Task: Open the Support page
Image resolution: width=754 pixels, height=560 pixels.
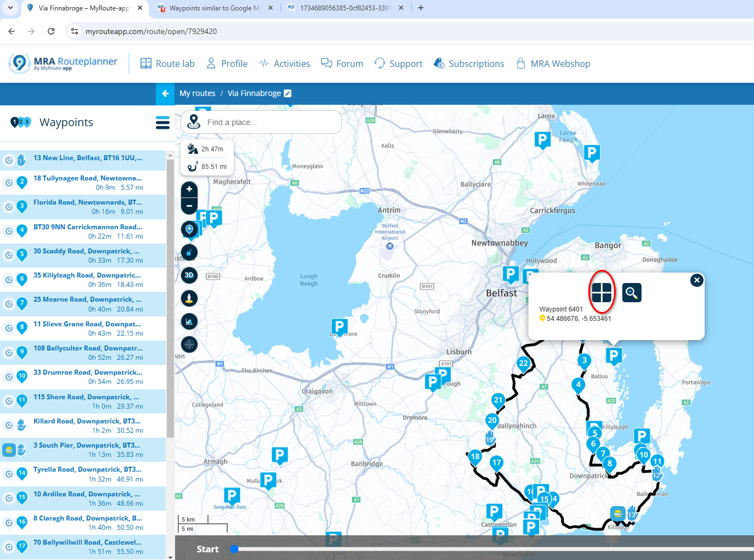Action: point(398,64)
